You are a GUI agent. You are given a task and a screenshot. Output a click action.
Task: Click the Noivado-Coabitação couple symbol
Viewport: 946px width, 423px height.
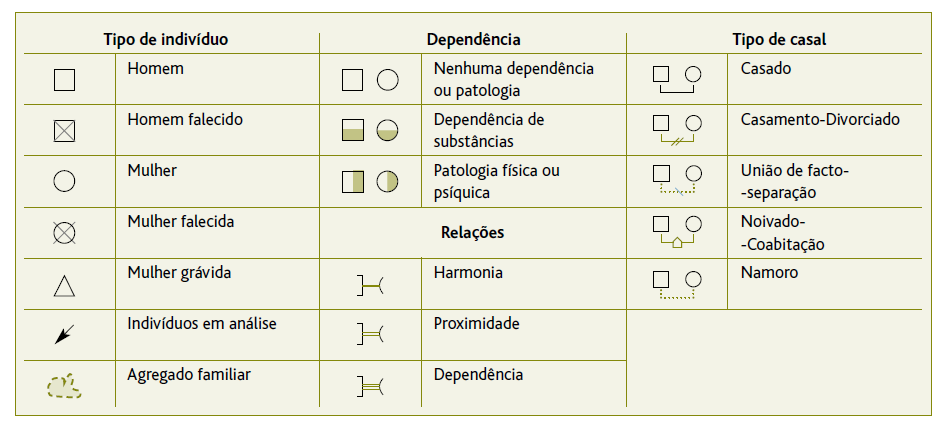coord(675,232)
